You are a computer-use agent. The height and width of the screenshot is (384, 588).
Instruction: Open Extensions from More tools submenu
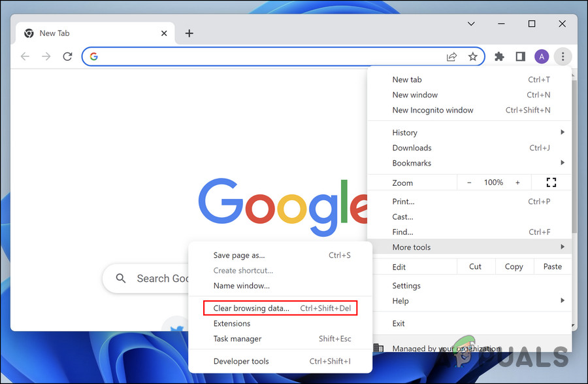(280, 324)
